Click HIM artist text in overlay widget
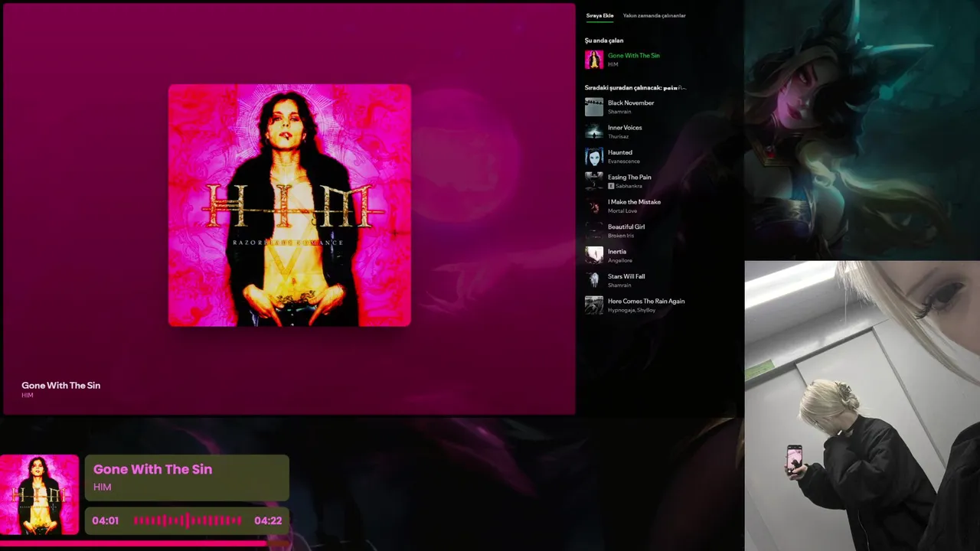 pyautogui.click(x=103, y=487)
